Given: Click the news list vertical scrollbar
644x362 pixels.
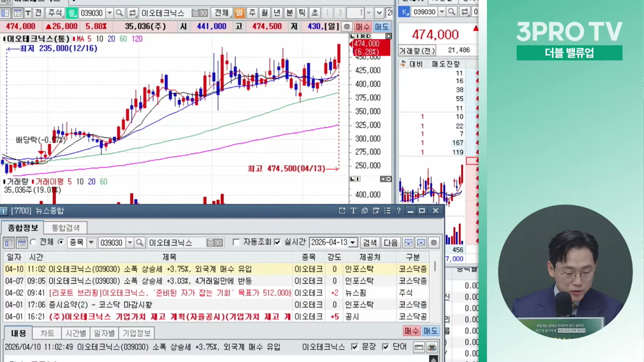Looking at the screenshot, I should [435, 266].
